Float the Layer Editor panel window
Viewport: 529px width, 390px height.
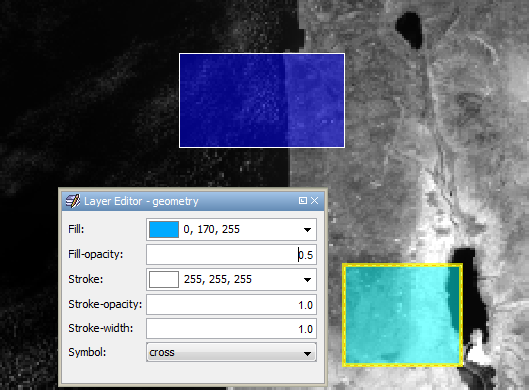pyautogui.click(x=303, y=201)
